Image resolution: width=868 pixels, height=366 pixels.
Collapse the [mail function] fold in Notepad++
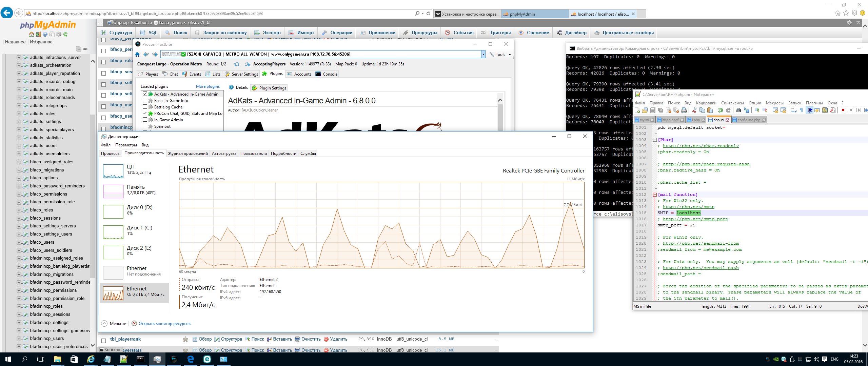[x=655, y=195]
